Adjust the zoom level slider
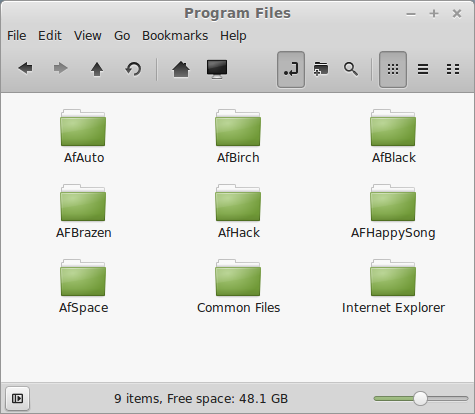Viewport: 475px width, 414px height. pos(420,398)
